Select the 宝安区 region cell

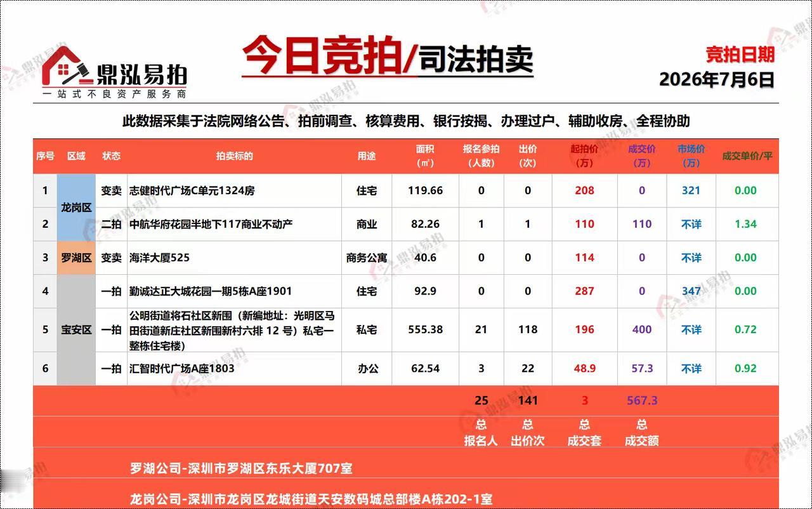click(x=76, y=330)
